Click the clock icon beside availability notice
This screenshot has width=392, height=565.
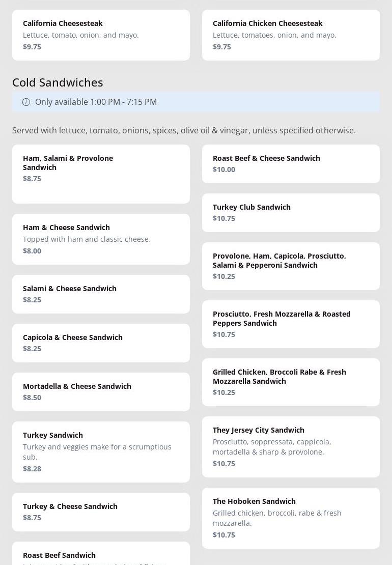pos(26,102)
